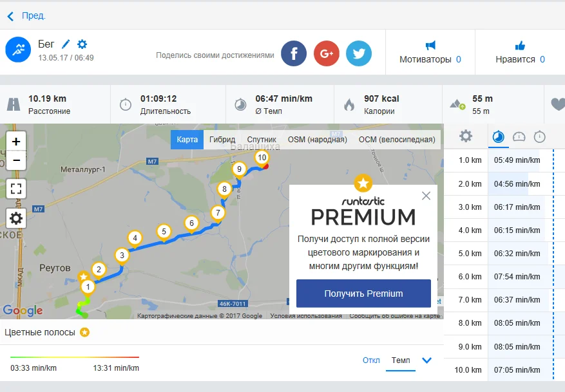
Task: Click the blue running activity icon
Action: [x=18, y=50]
